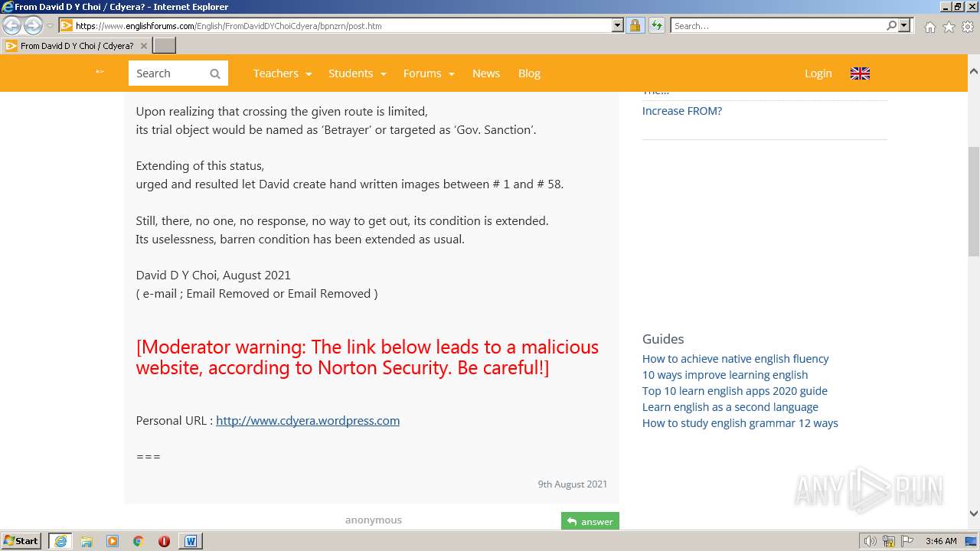The height and width of the screenshot is (551, 980).
Task: Expand the Teachers dropdown caret
Action: pos(309,74)
